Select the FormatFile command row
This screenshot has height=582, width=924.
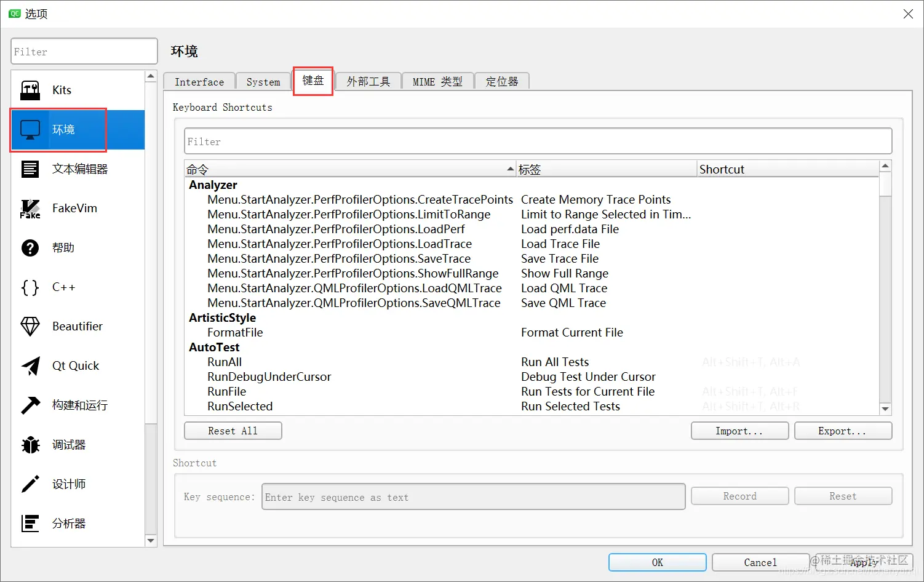pyautogui.click(x=532, y=333)
